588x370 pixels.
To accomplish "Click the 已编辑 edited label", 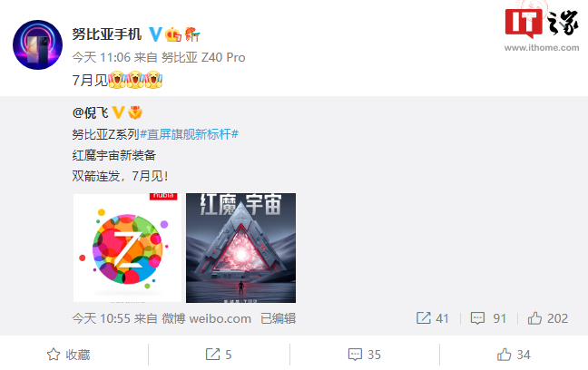I will point(279,318).
